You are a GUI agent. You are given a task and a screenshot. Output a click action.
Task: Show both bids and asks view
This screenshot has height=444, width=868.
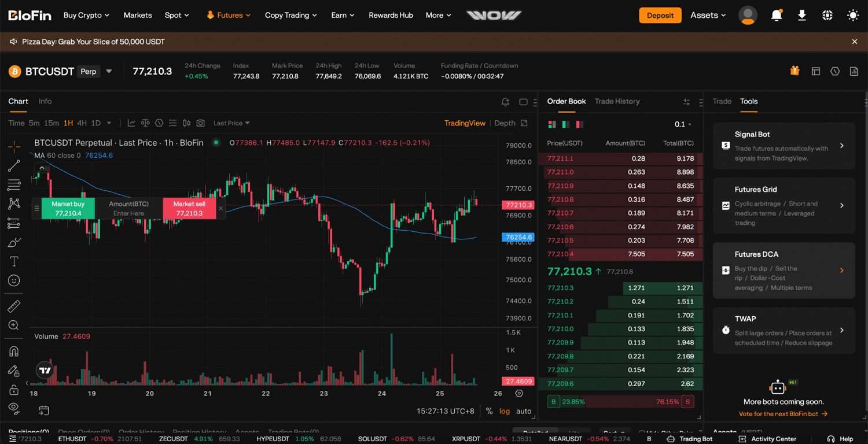coord(552,124)
